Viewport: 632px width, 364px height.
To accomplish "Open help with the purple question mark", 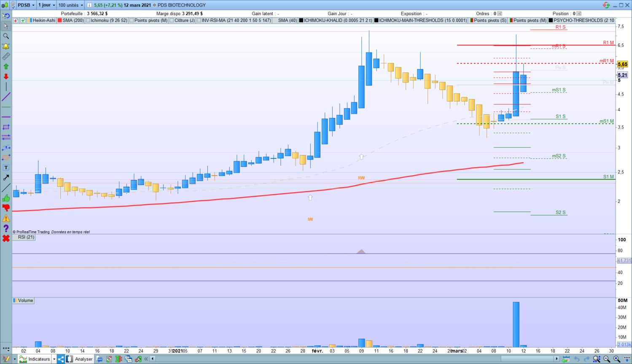I will tap(6, 228).
